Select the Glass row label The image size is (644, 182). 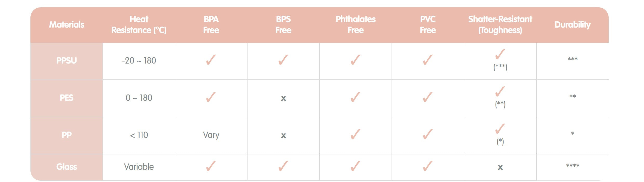(x=67, y=167)
